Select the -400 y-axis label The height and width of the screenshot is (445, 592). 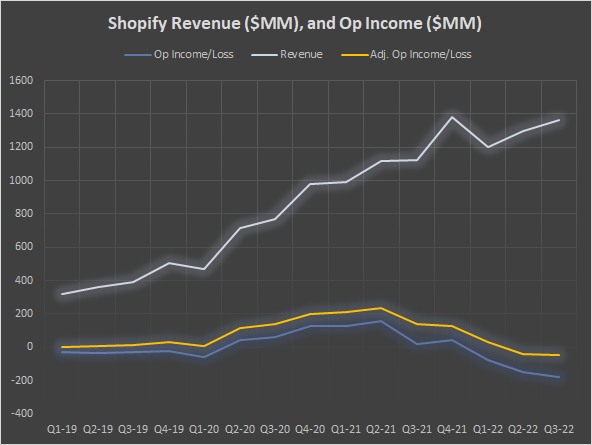pyautogui.click(x=22, y=413)
